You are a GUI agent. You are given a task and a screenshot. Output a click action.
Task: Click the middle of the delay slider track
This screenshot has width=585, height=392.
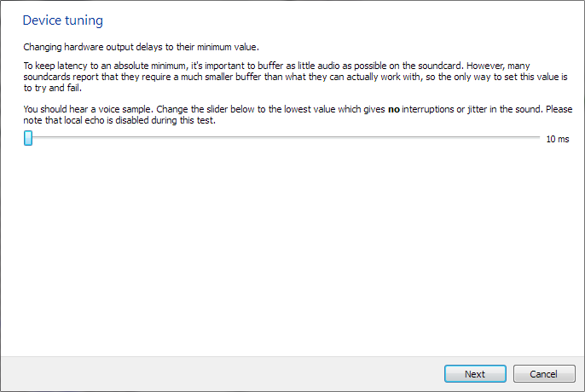(281, 138)
